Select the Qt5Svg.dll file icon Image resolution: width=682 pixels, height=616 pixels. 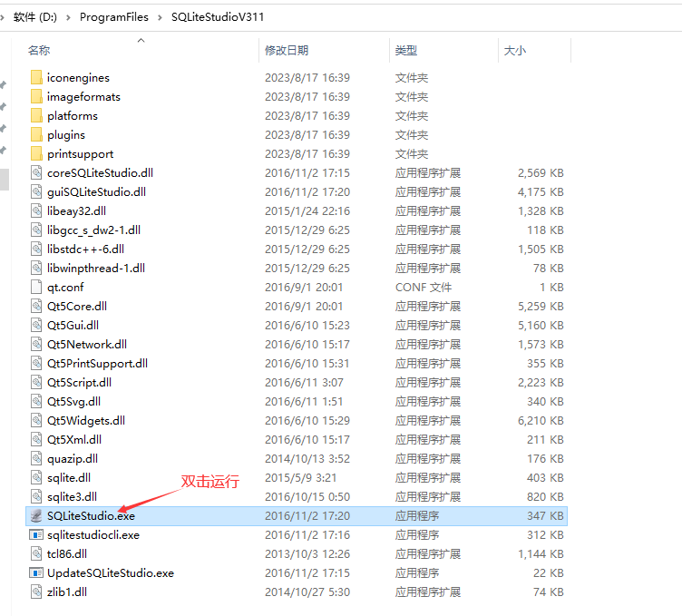36,402
